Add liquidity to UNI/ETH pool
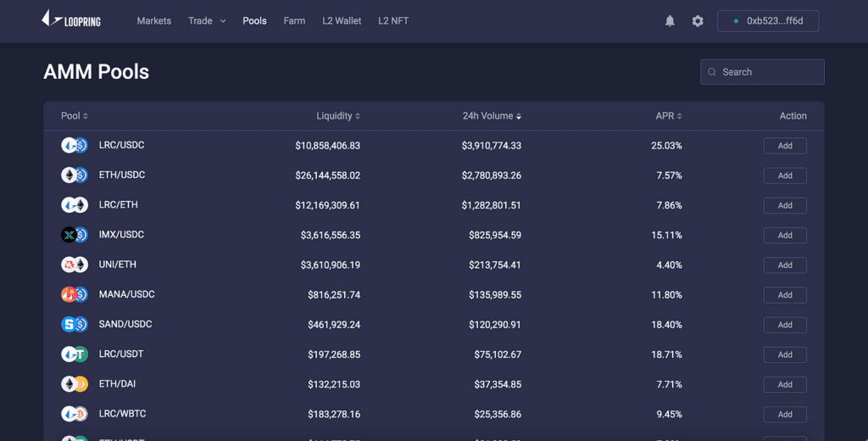The image size is (868, 441). (x=785, y=265)
